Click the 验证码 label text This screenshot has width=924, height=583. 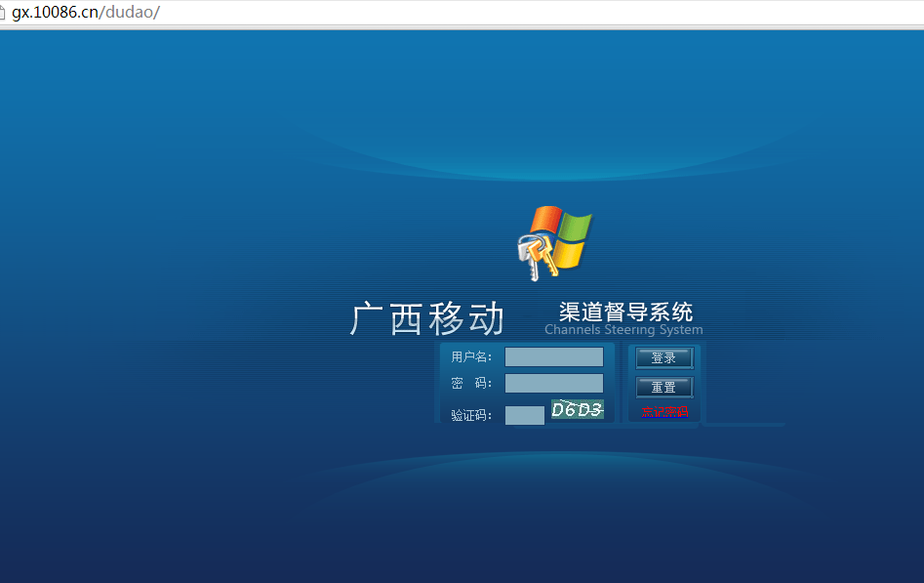pyautogui.click(x=471, y=415)
